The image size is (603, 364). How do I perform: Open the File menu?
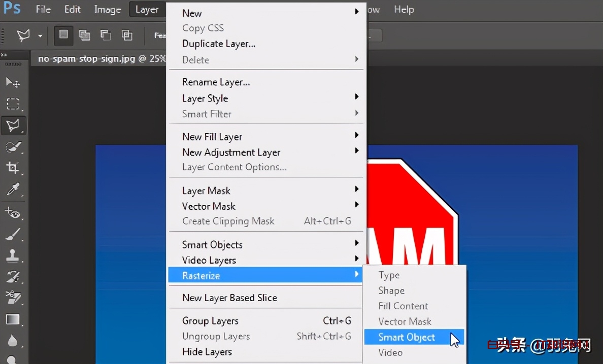pyautogui.click(x=43, y=10)
